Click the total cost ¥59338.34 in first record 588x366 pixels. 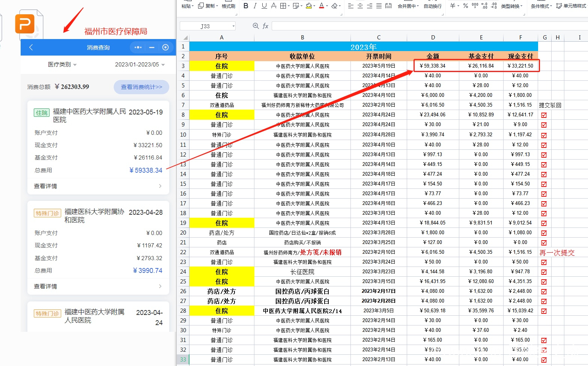[x=146, y=170]
